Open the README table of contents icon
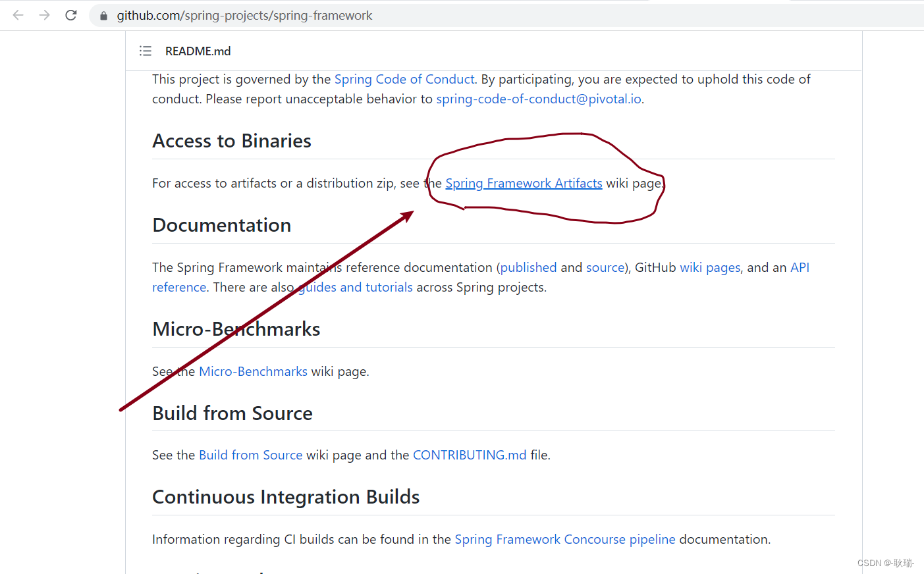 146,51
